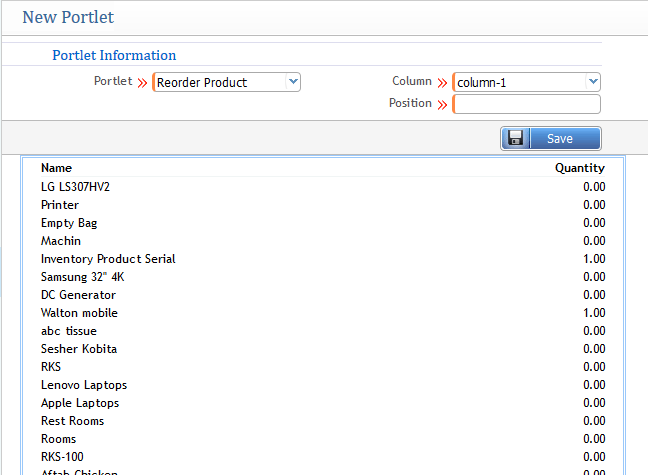The width and height of the screenshot is (648, 475).
Task: Click the Empty Bag entry
Action: click(69, 223)
